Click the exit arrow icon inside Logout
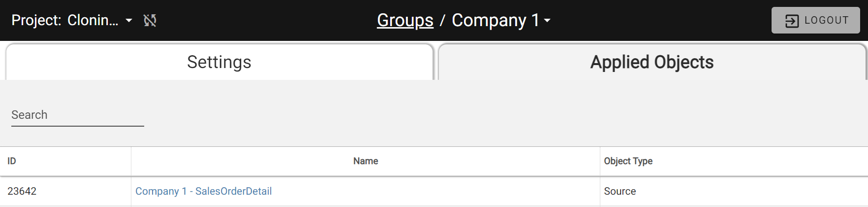The image size is (868, 207). pyautogui.click(x=792, y=21)
